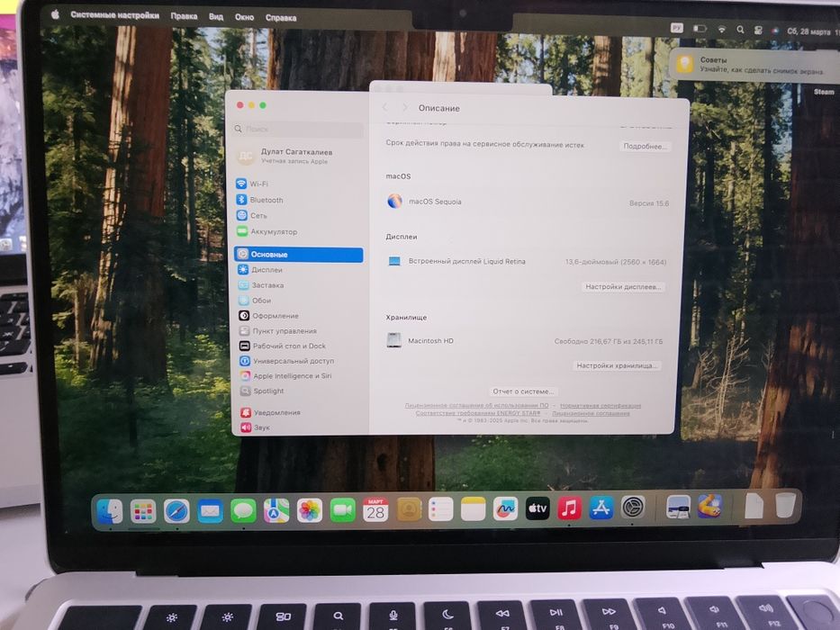Image resolution: width=840 pixels, height=630 pixels.
Task: Select Сеть in the sidebar
Action: [x=251, y=215]
